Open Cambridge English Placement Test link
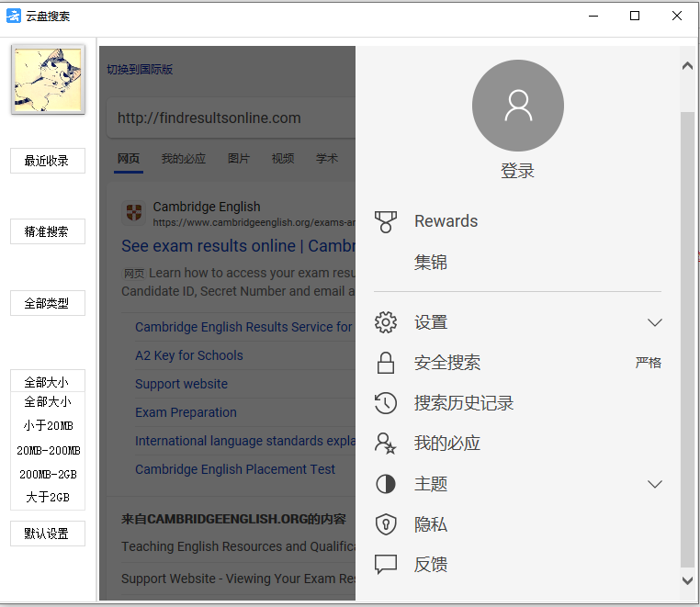The image size is (700, 607). 235,469
